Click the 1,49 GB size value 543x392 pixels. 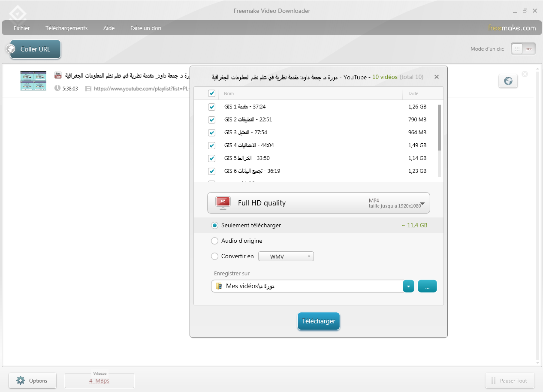pyautogui.click(x=417, y=145)
